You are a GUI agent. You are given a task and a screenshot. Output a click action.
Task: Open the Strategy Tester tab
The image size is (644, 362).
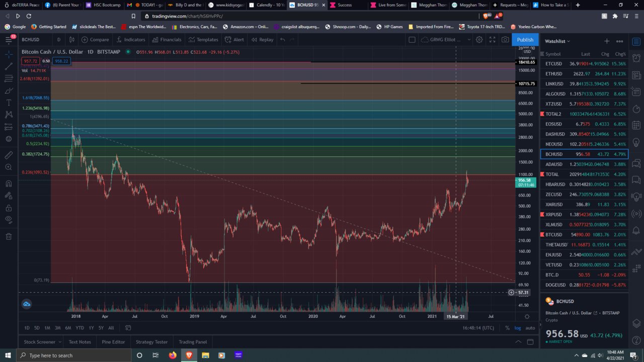[x=151, y=342]
